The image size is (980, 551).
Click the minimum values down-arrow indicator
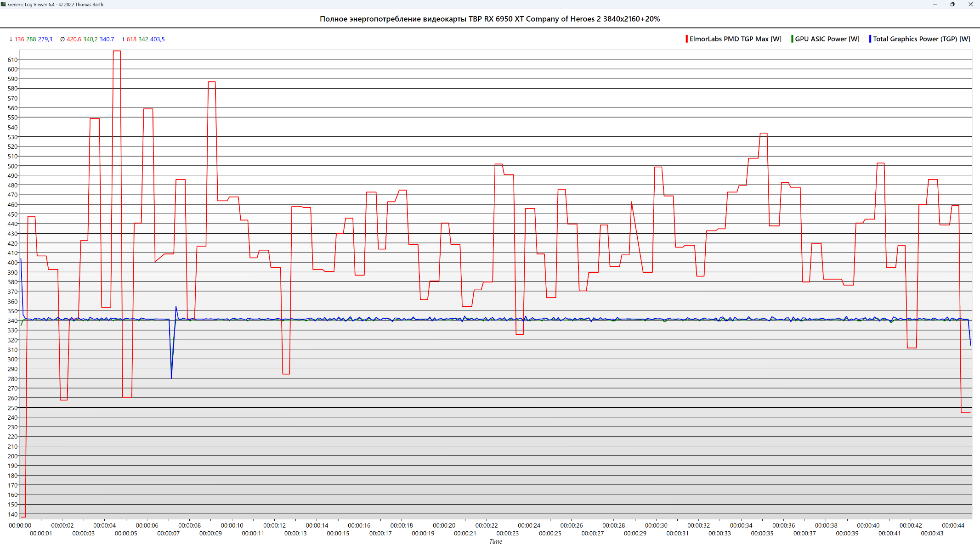click(x=11, y=39)
